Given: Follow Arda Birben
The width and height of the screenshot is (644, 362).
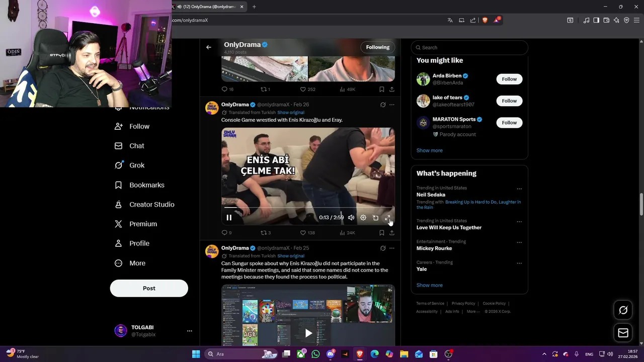Looking at the screenshot, I should [x=509, y=79].
